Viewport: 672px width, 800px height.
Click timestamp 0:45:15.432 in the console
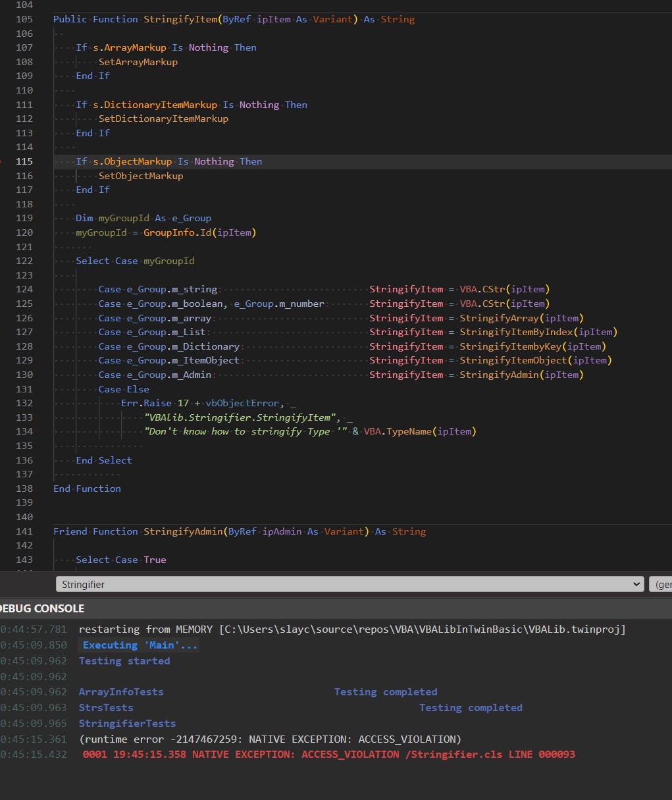(x=33, y=754)
